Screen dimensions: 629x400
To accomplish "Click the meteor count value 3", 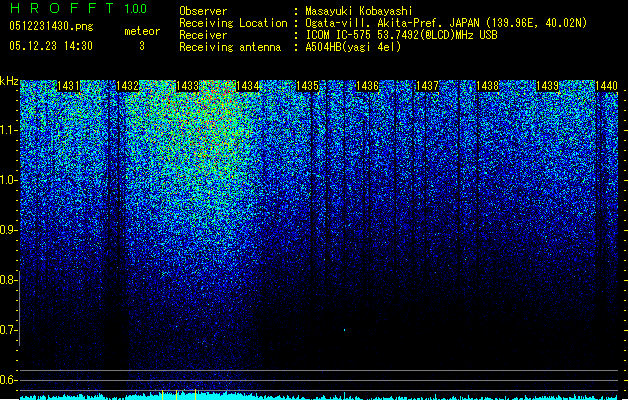I will click(142, 46).
